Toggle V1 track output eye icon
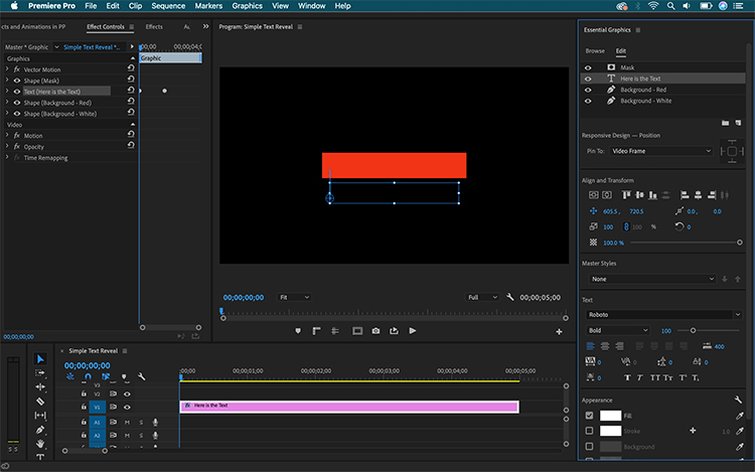The image size is (755, 472). [127, 407]
